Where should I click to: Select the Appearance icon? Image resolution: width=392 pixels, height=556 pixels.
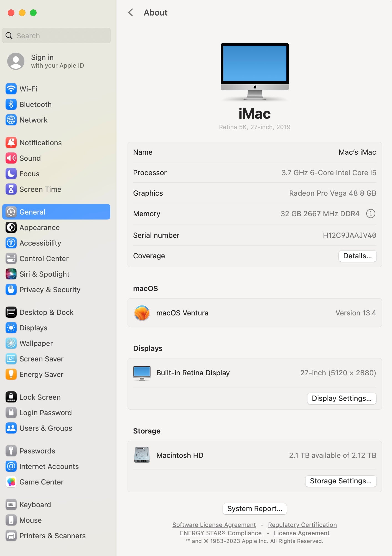pyautogui.click(x=11, y=228)
